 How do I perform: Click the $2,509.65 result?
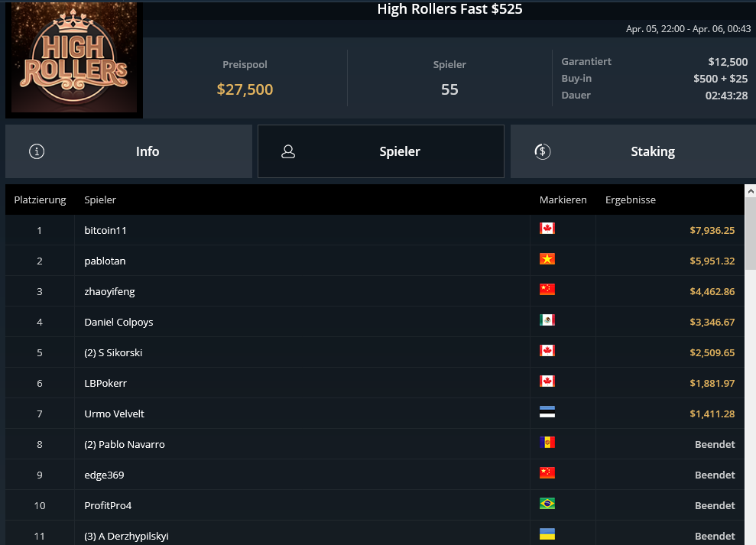click(x=712, y=352)
